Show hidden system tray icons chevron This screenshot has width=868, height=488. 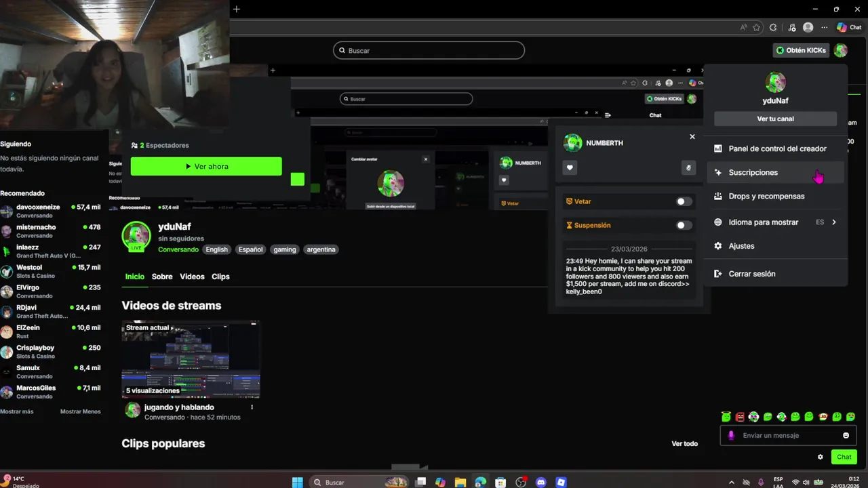click(x=731, y=483)
